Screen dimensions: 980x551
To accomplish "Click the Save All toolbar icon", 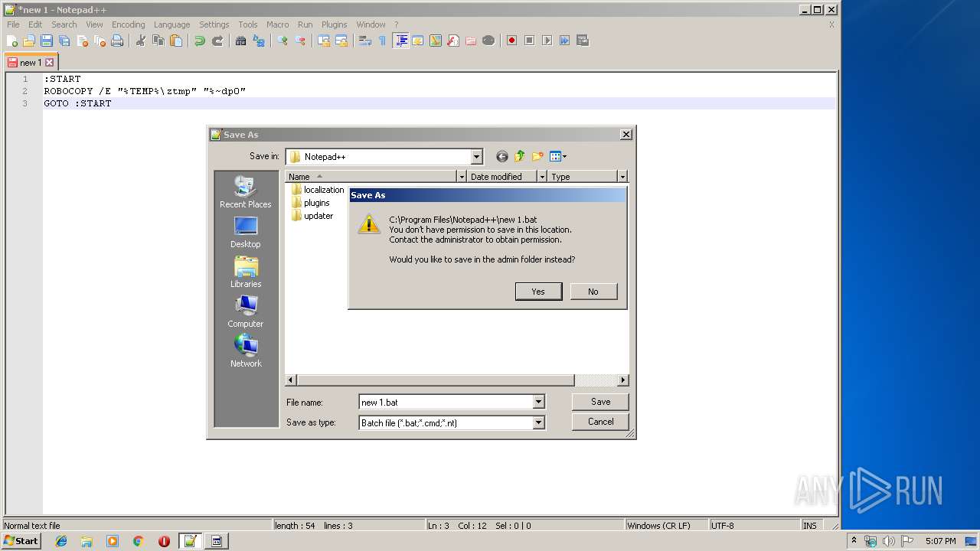I will click(x=64, y=41).
